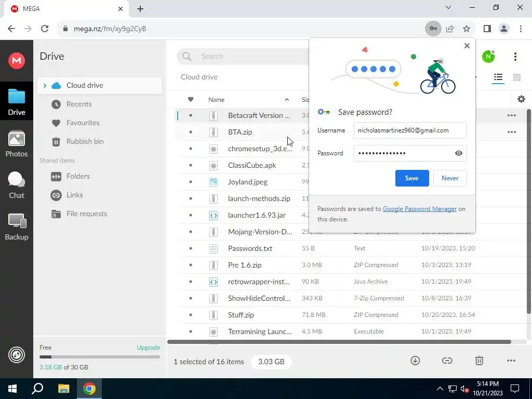The image size is (532, 399).
Task: Click the password key icon in address bar
Action: pos(433,29)
